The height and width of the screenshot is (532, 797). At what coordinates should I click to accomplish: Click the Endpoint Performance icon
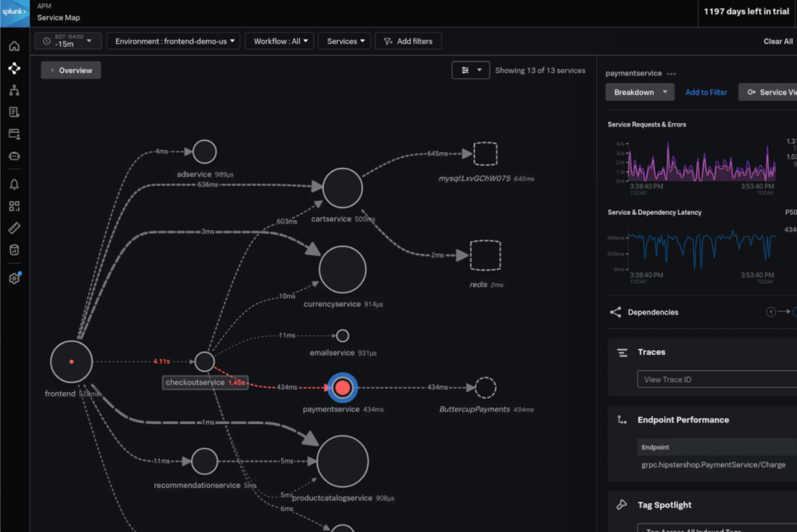point(622,420)
